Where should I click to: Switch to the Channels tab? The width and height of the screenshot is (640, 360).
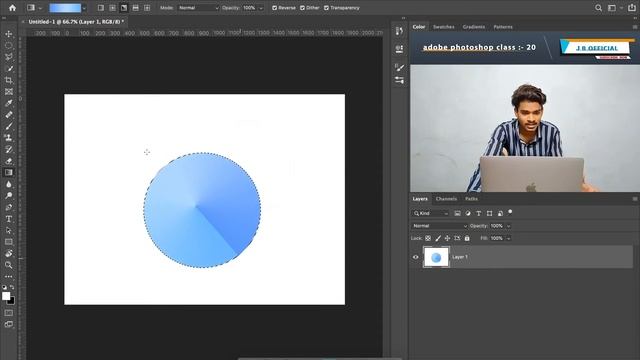pyautogui.click(x=446, y=199)
